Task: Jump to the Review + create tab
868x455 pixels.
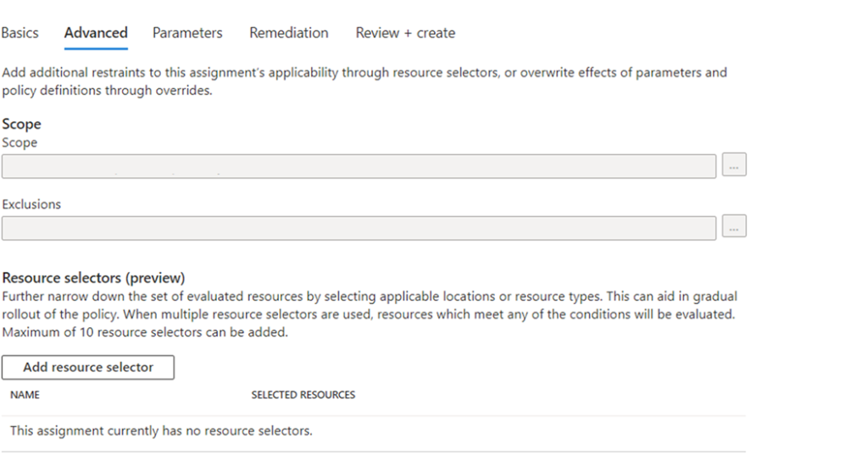Action: tap(405, 33)
